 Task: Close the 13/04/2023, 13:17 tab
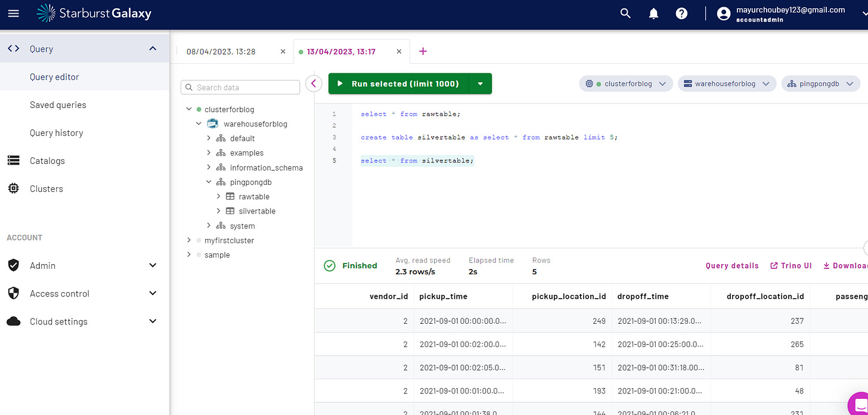pos(399,52)
